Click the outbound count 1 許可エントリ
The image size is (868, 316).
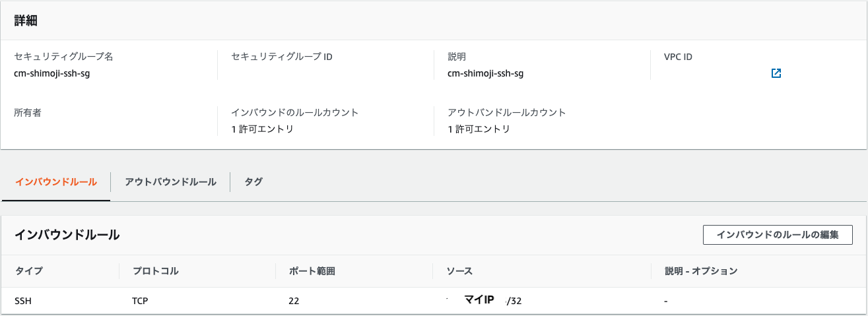(479, 129)
